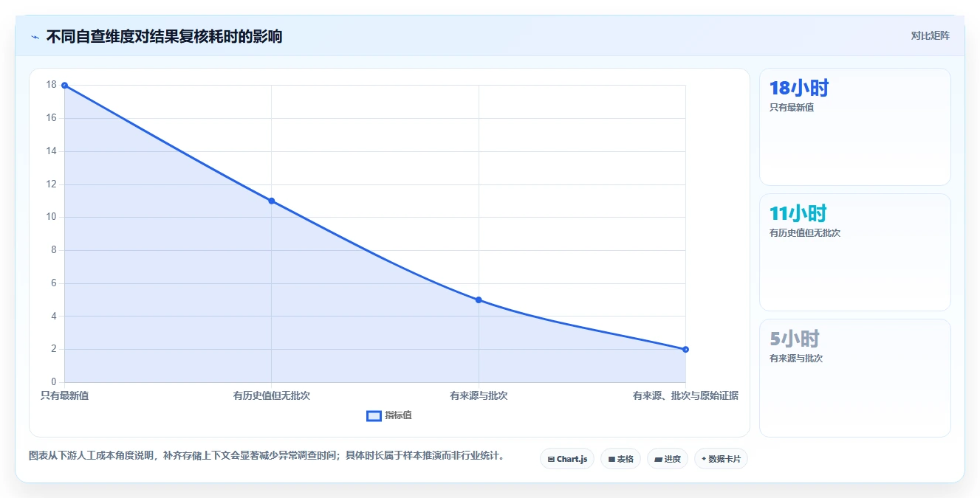The image size is (980, 498).
Task: Click the x-axis label 有来源、批次与原始证据
Action: (685, 395)
